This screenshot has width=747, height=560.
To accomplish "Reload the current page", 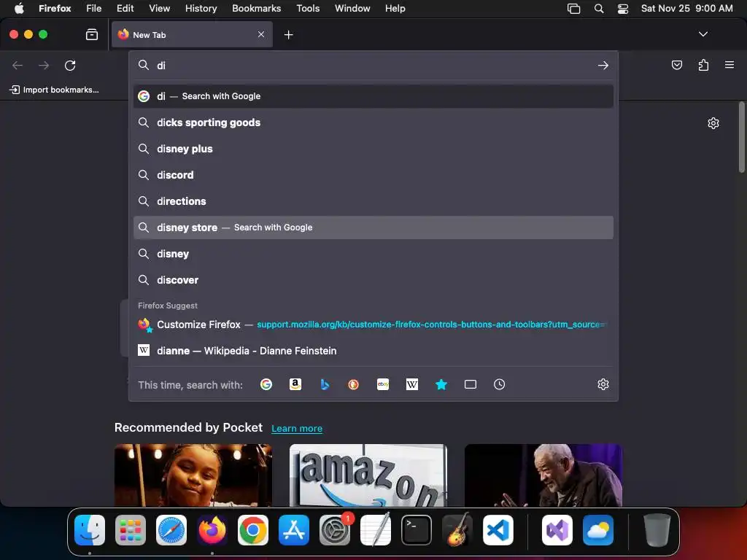I will [70, 65].
